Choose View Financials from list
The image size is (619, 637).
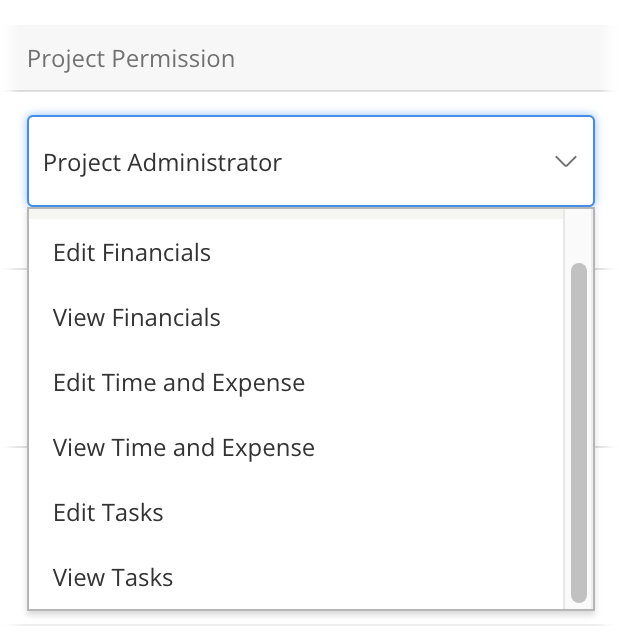[x=137, y=318]
